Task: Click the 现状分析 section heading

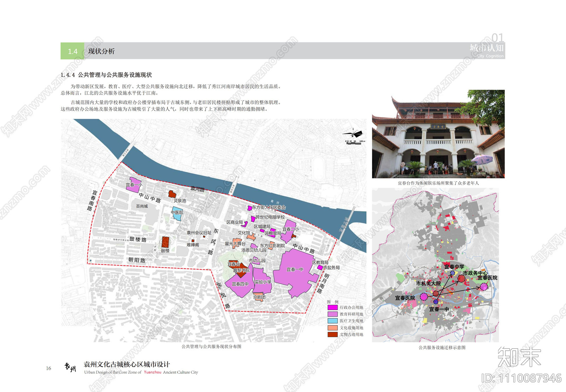Action: coord(102,51)
